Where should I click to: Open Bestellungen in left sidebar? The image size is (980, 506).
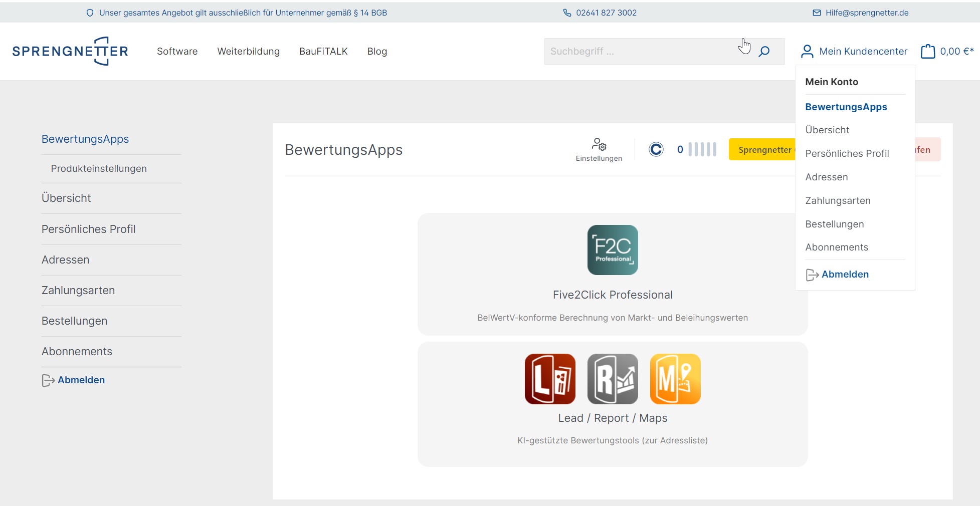75,321
